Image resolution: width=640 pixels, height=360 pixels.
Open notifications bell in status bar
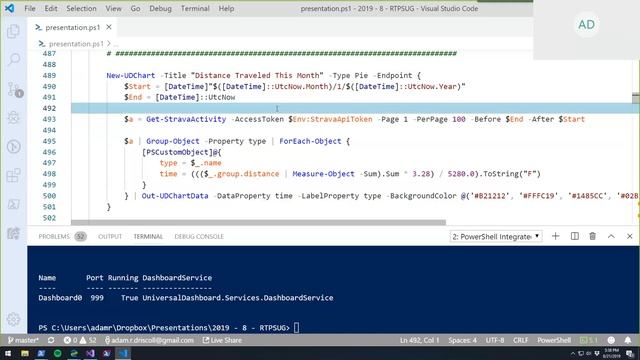point(628,340)
